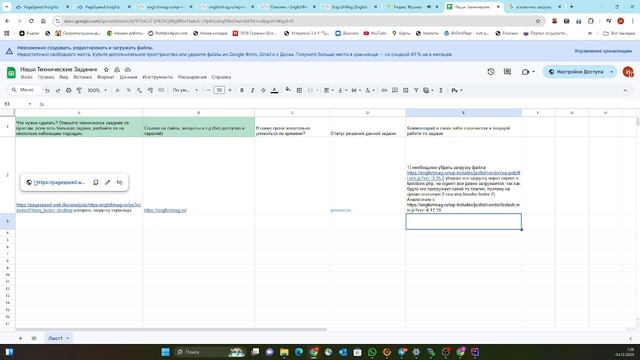Check the cloud save status icon
This screenshot has height=360, width=640.
(128, 70)
